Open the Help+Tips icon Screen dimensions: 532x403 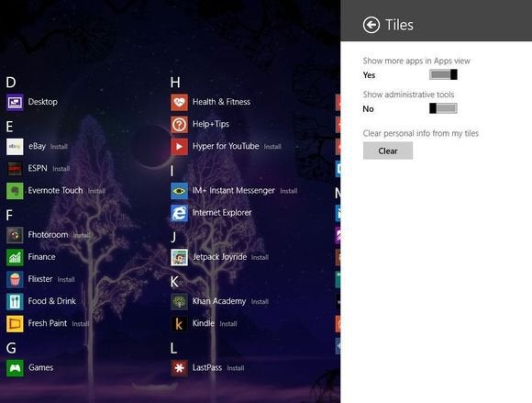(x=179, y=125)
